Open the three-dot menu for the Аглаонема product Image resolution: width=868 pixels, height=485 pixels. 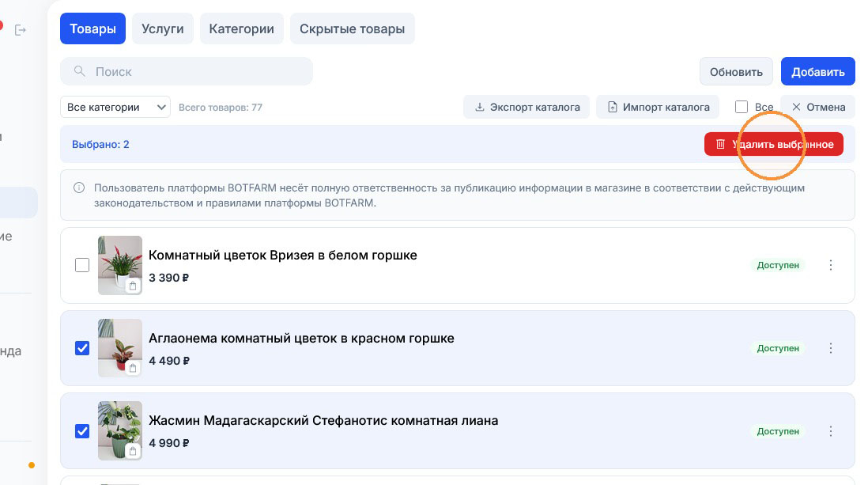830,348
